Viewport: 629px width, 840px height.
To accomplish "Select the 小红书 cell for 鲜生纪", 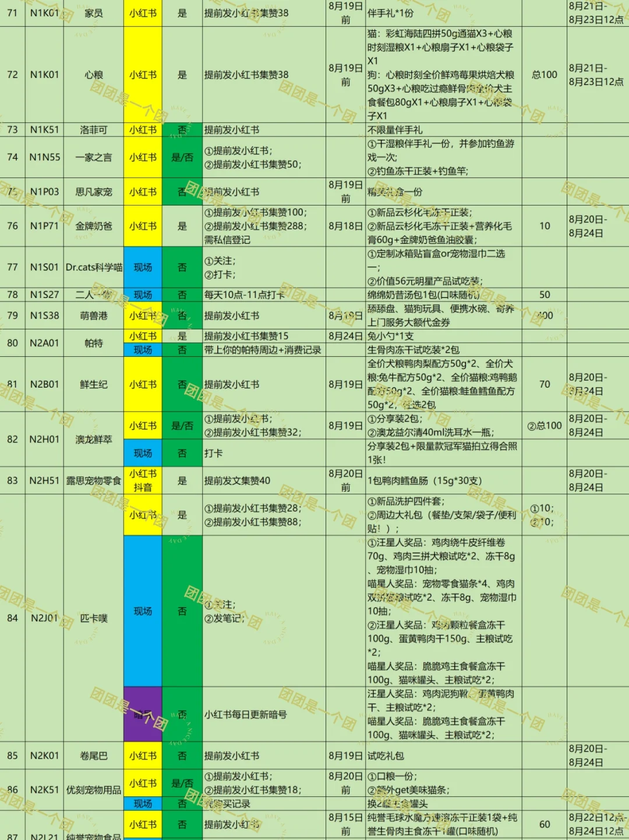I will tap(143, 384).
